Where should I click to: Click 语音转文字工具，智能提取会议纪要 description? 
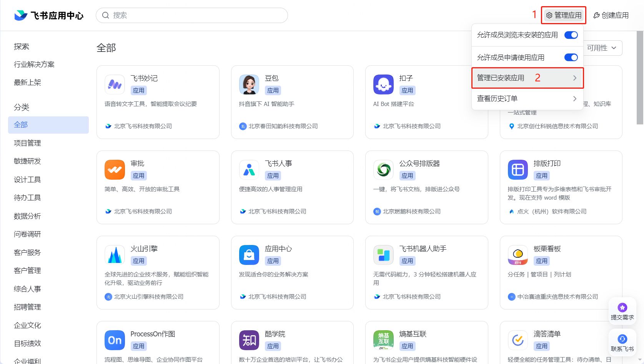click(x=151, y=104)
